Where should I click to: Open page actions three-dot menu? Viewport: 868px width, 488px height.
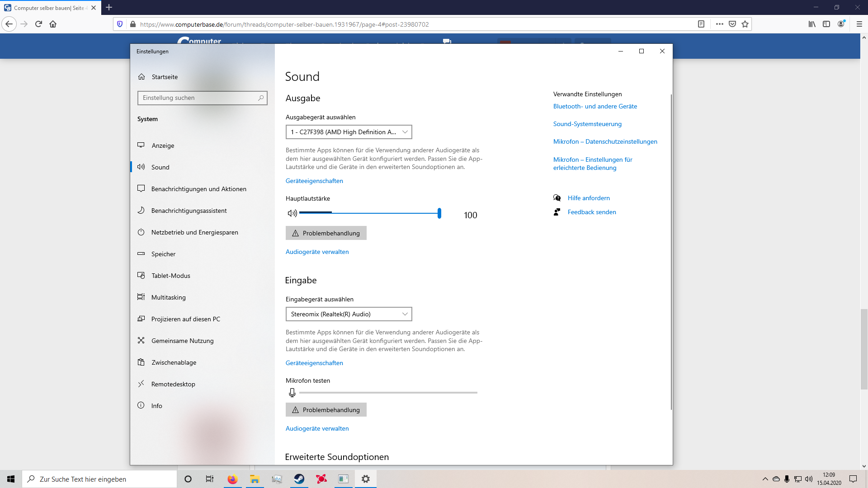pyautogui.click(x=720, y=24)
